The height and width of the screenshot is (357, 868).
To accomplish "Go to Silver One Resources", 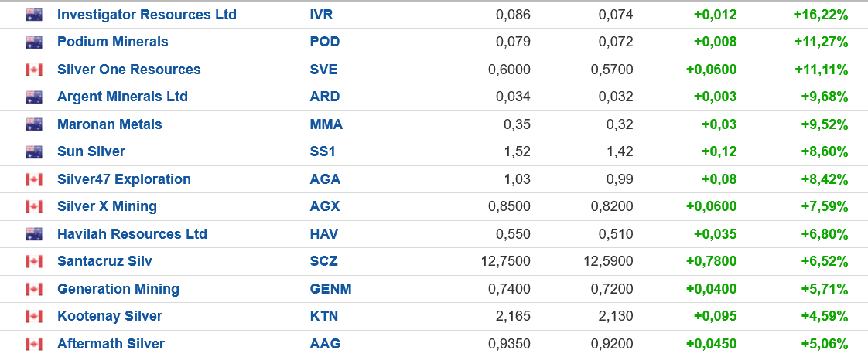I will (129, 70).
